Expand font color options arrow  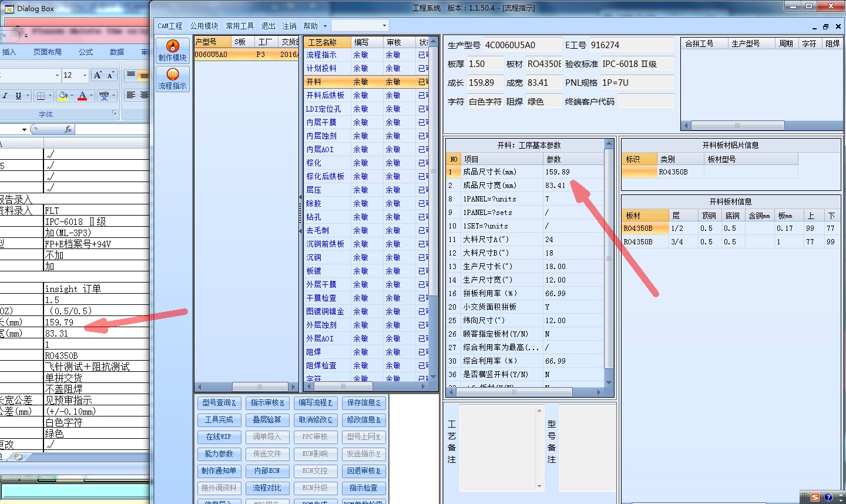[x=91, y=95]
